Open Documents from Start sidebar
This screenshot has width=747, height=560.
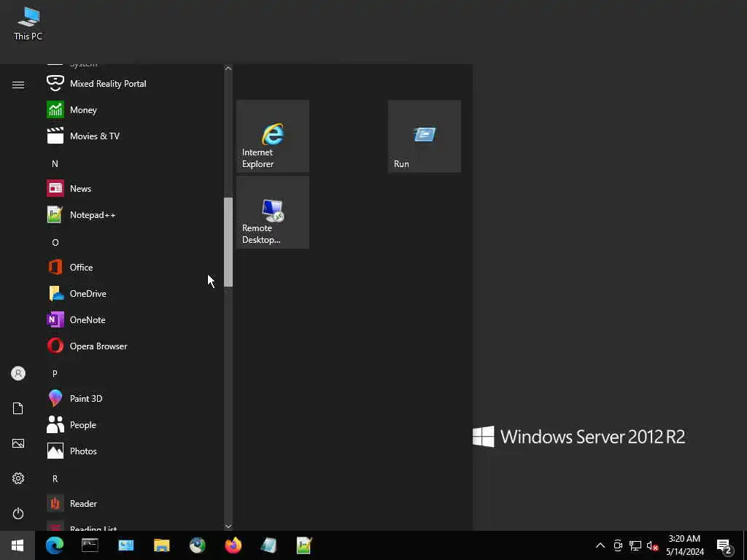18,408
